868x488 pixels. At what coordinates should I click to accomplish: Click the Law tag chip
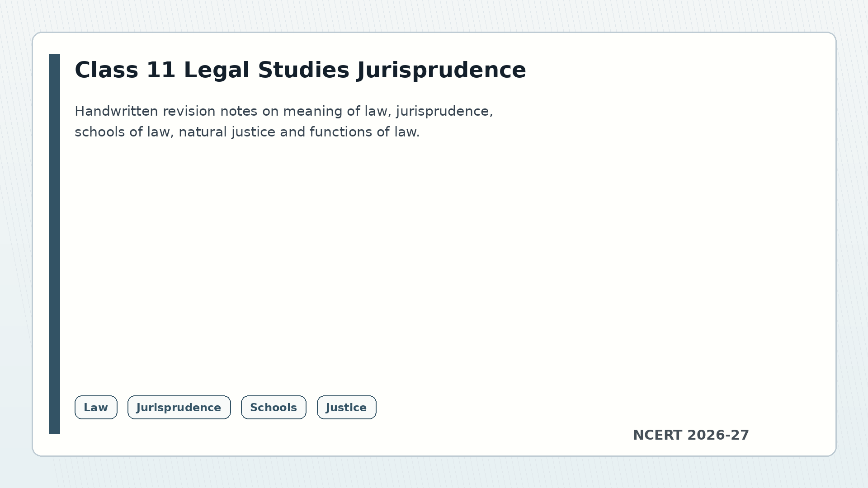coord(96,408)
